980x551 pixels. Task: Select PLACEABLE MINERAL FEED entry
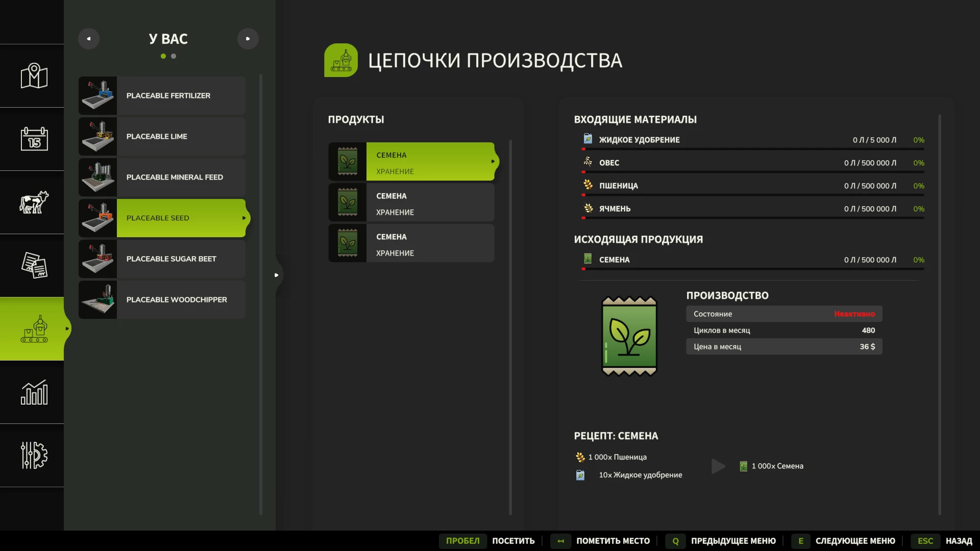[x=162, y=178]
